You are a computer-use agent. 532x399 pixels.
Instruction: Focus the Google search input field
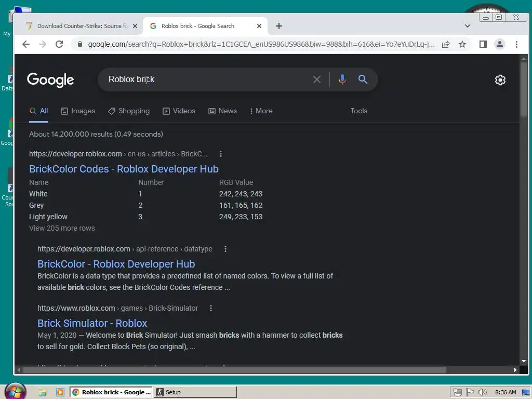(x=207, y=79)
